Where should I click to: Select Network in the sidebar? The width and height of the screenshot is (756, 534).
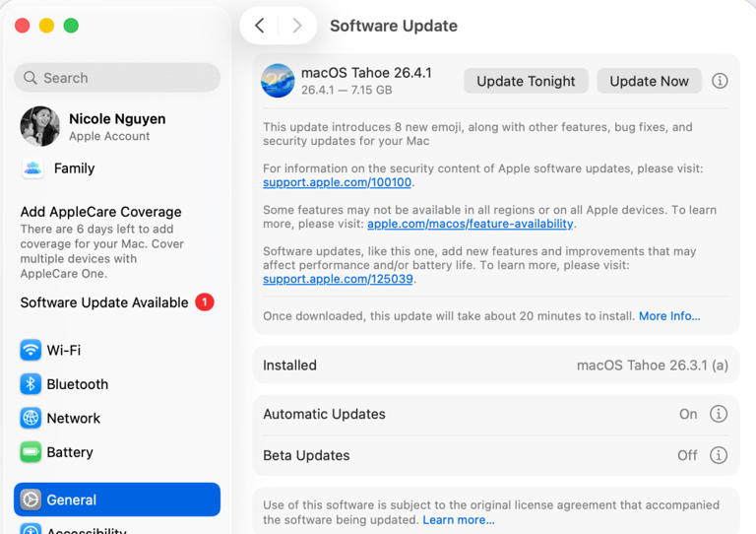117,418
